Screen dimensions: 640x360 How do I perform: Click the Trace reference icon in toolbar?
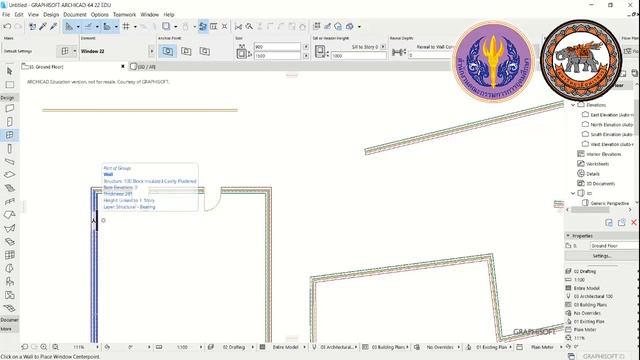point(166,27)
